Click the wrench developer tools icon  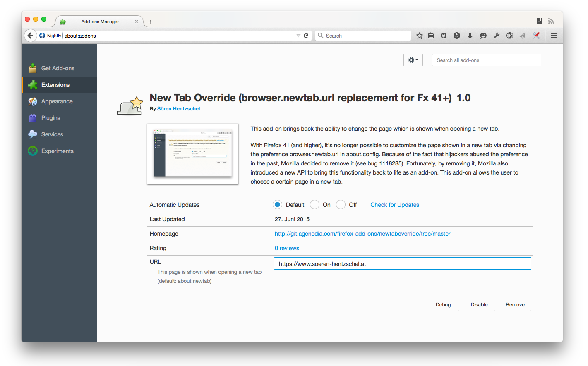point(496,36)
